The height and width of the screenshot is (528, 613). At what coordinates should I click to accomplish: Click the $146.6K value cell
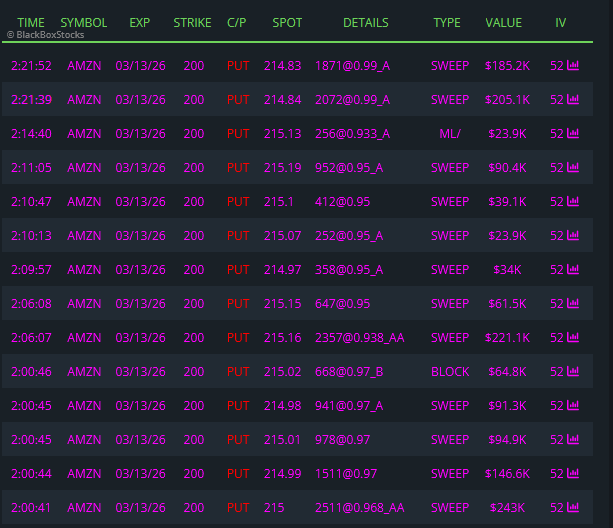[507, 474]
